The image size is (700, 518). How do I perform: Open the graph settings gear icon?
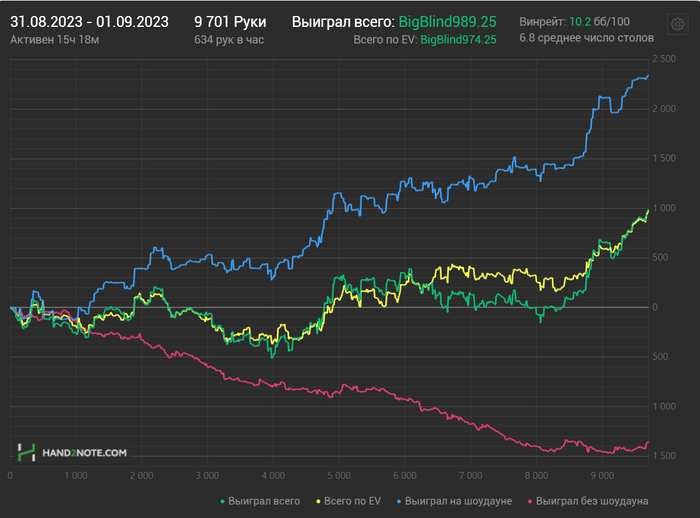pos(677,24)
